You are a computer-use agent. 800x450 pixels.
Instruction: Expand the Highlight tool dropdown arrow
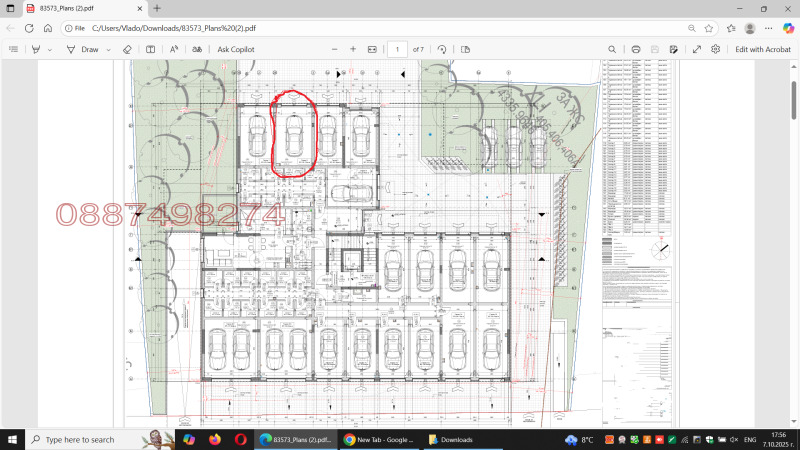(49, 49)
